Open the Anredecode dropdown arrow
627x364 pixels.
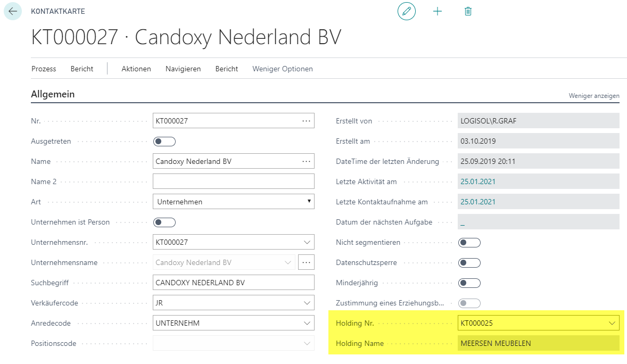307,323
